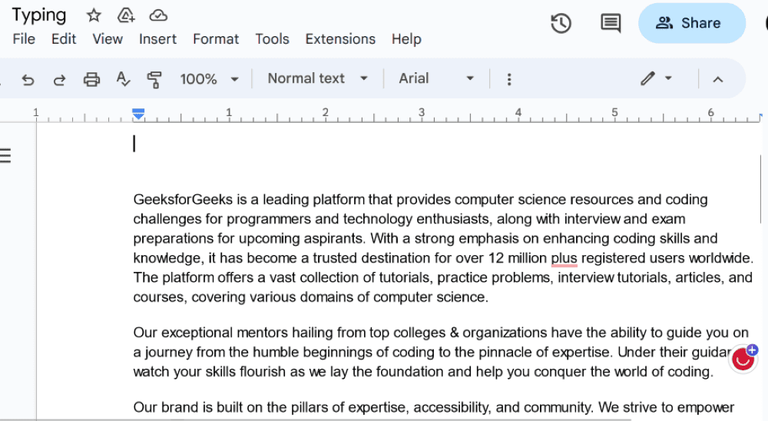Print the document using printer icon
768x421 pixels.
coord(92,79)
